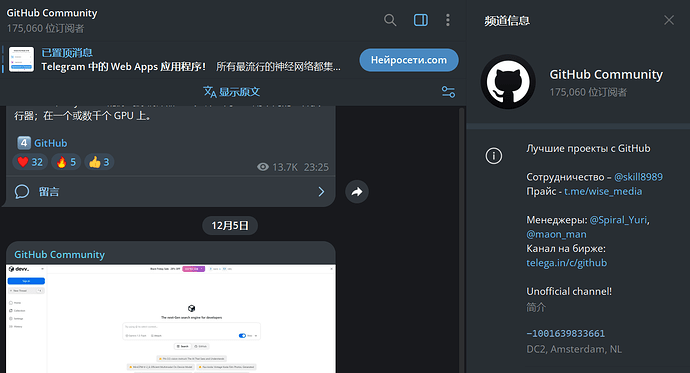The height and width of the screenshot is (373, 690).
Task: Open the three-dot more options menu
Action: 448,20
